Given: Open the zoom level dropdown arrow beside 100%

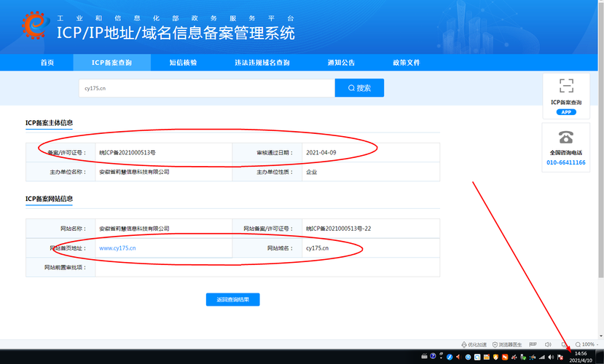Looking at the screenshot, I should (597, 345).
